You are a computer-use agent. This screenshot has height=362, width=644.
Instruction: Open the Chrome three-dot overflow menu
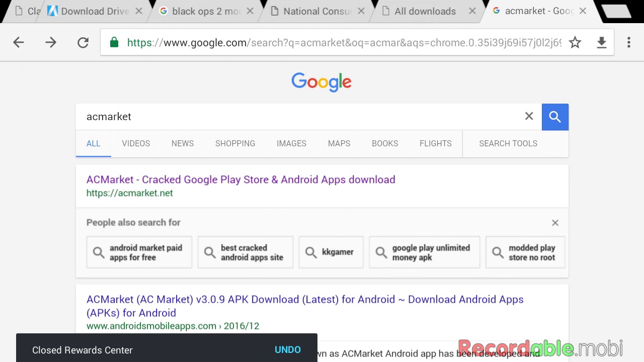pyautogui.click(x=629, y=43)
